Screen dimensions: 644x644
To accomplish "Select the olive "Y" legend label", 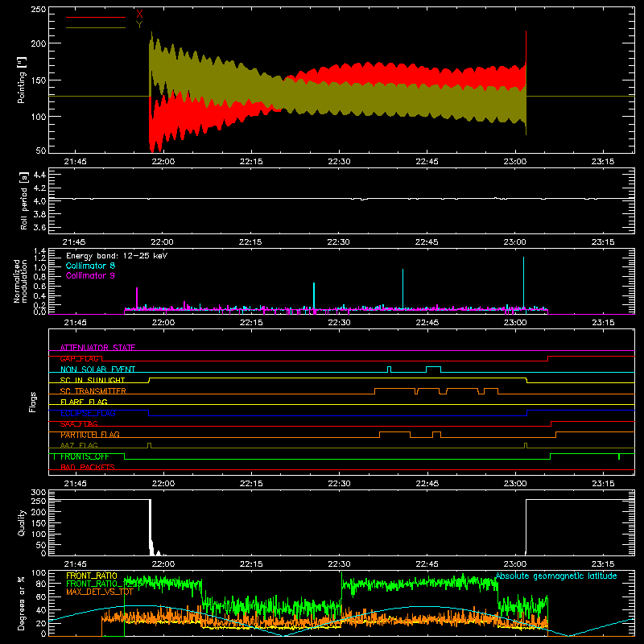I will (139, 24).
